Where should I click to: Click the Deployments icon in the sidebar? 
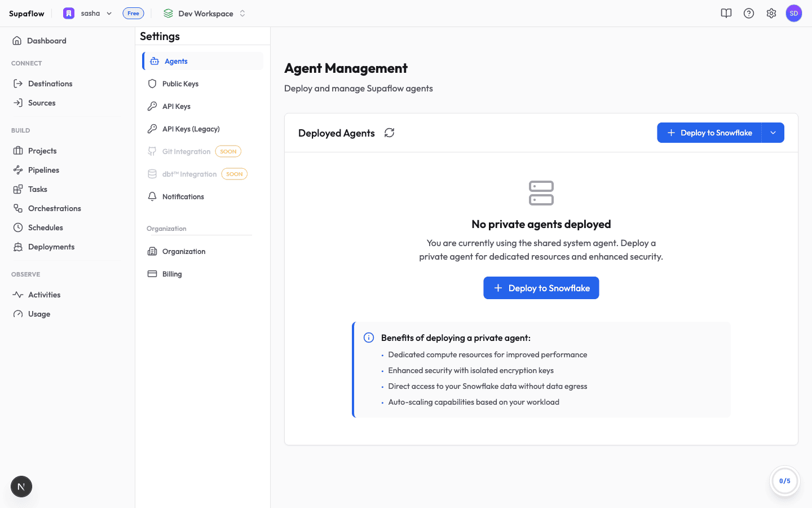coord(18,247)
